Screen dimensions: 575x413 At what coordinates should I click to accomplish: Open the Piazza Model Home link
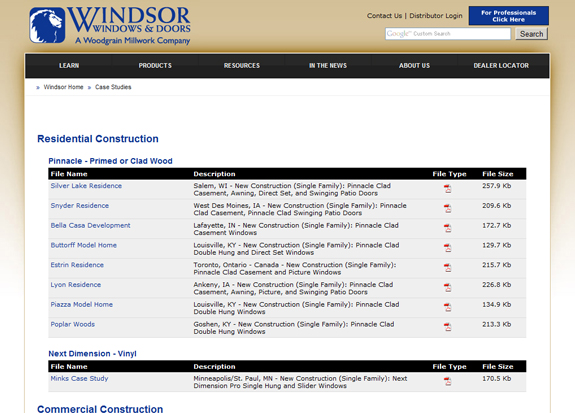coord(81,304)
